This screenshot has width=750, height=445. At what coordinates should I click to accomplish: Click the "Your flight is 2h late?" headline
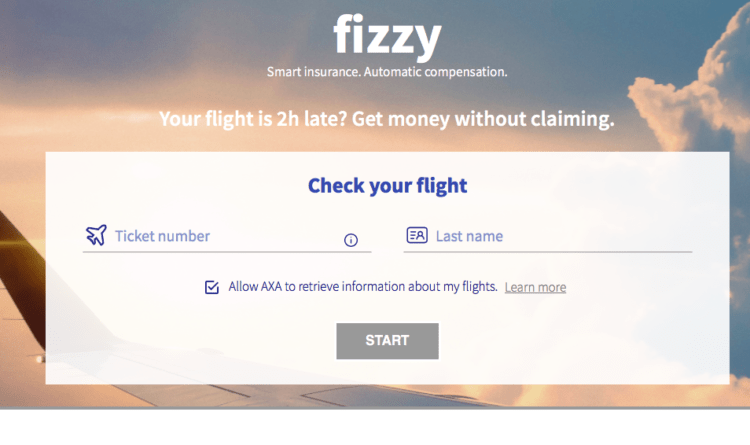387,120
